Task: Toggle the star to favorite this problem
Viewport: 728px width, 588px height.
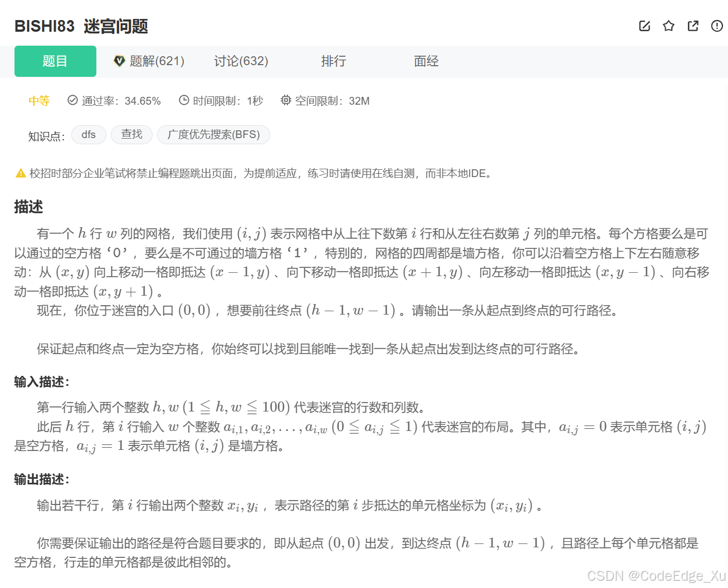Action: [x=668, y=26]
